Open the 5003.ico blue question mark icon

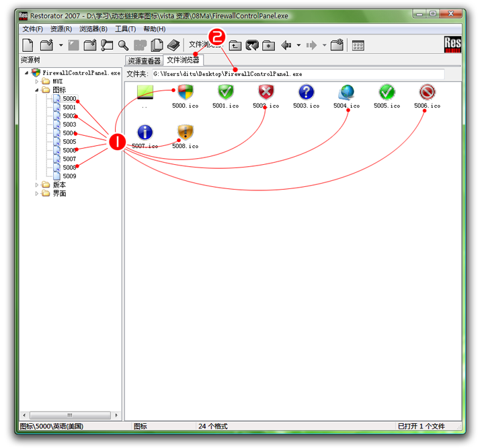point(306,93)
